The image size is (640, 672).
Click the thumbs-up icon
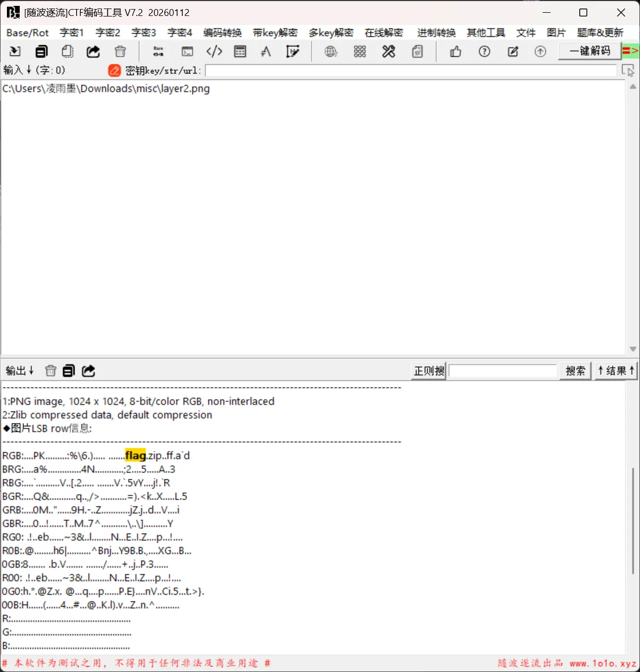pyautogui.click(x=456, y=51)
